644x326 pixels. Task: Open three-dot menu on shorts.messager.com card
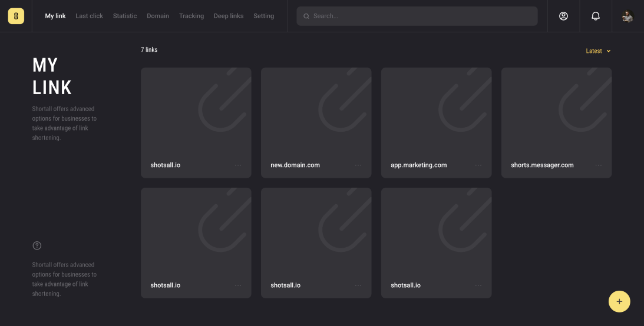point(599,165)
